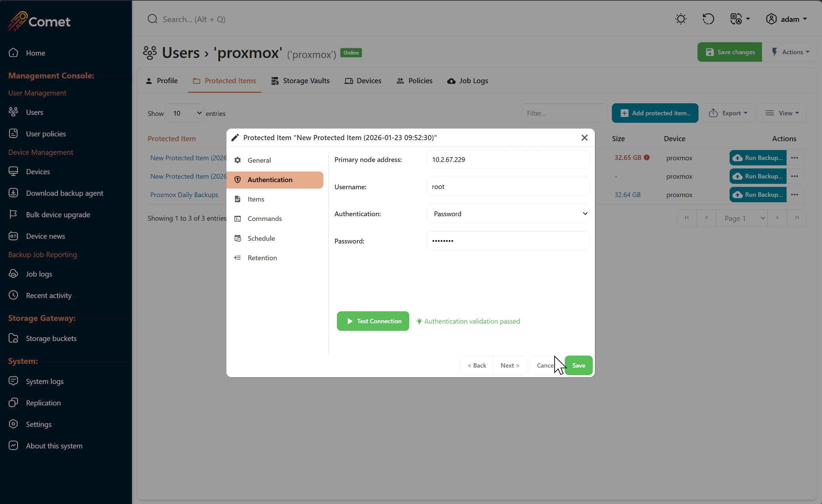Open the Items section of the protected item dialog
This screenshot has height=504, width=822.
click(x=255, y=199)
